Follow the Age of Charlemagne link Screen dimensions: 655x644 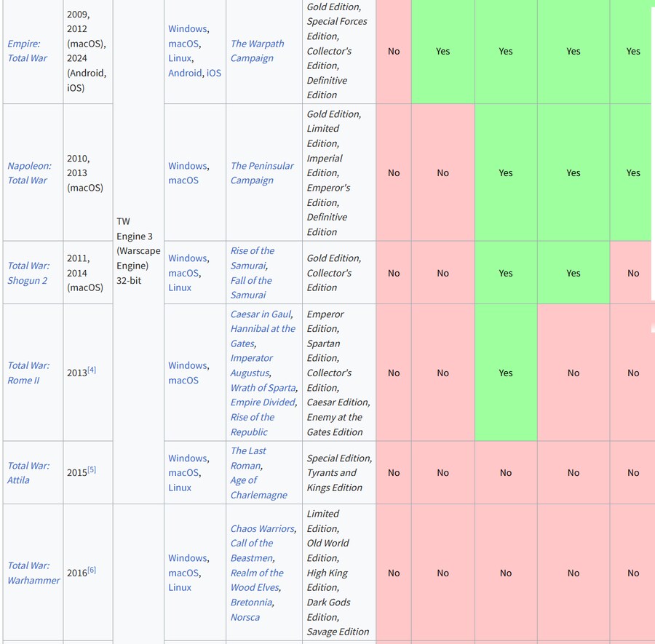(x=258, y=488)
